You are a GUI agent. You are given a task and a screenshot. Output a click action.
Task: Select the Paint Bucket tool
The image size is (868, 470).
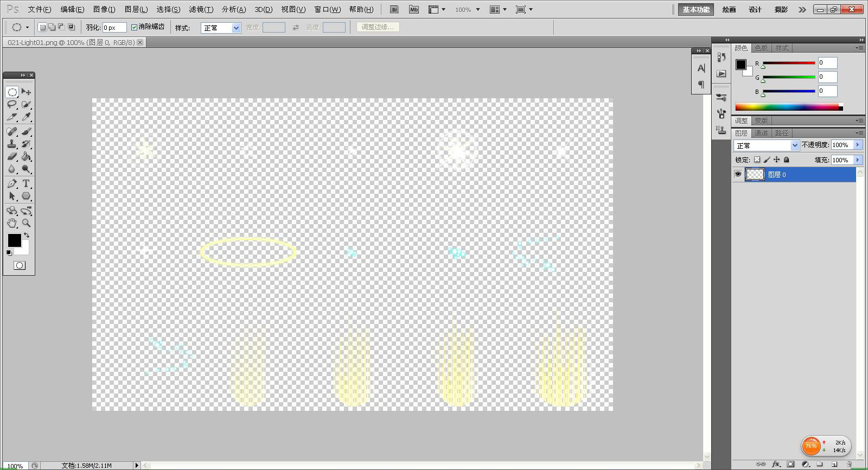pyautogui.click(x=26, y=156)
